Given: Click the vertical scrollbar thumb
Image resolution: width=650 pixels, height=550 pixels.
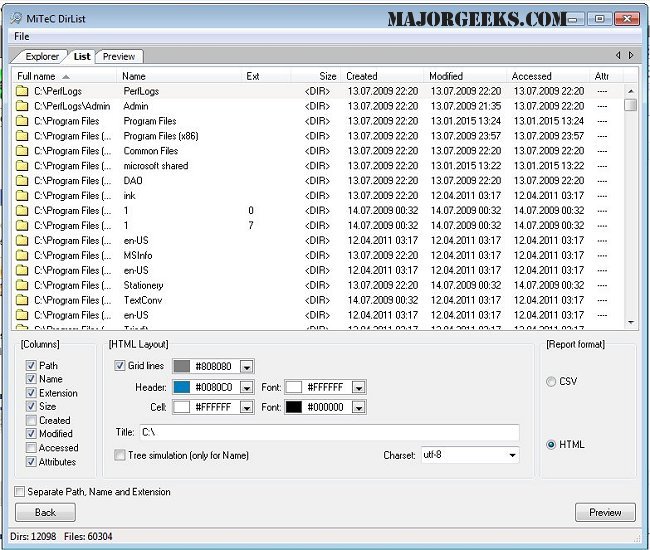Looking at the screenshot, I should coord(631,104).
